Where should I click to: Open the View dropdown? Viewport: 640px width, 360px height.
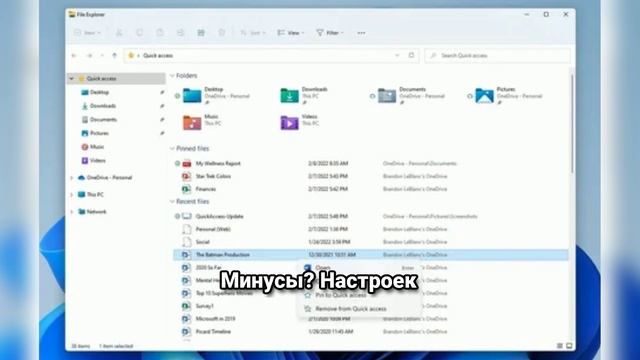tap(291, 33)
